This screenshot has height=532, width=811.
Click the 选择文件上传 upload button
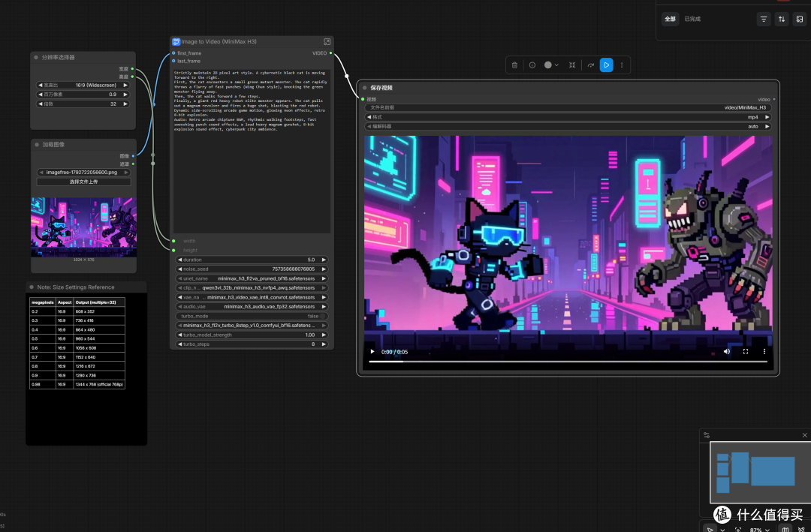pos(83,182)
